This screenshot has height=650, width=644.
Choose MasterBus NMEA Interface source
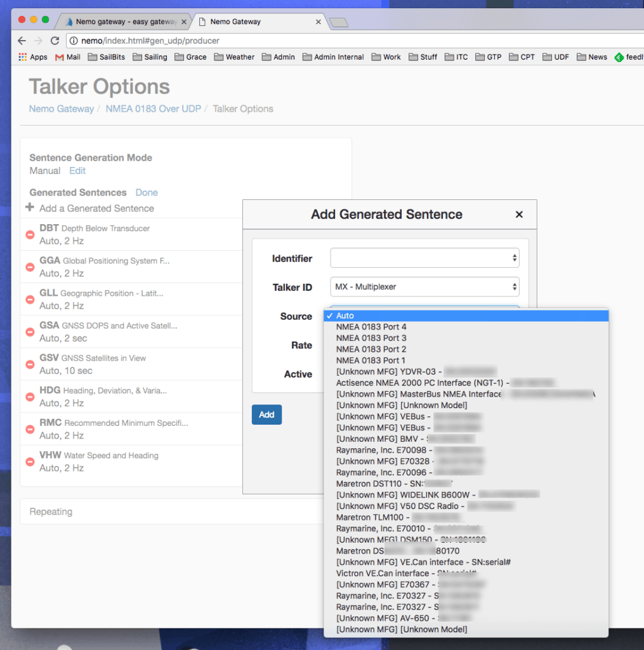(466, 394)
